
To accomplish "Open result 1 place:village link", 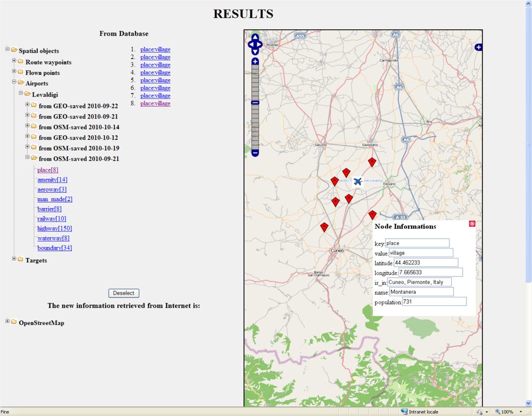I will click(x=155, y=49).
